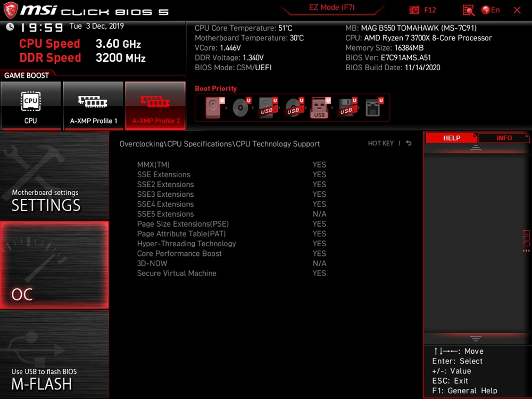Select the SSE2 Extensions row
The width and height of the screenshot is (532, 399).
click(231, 184)
